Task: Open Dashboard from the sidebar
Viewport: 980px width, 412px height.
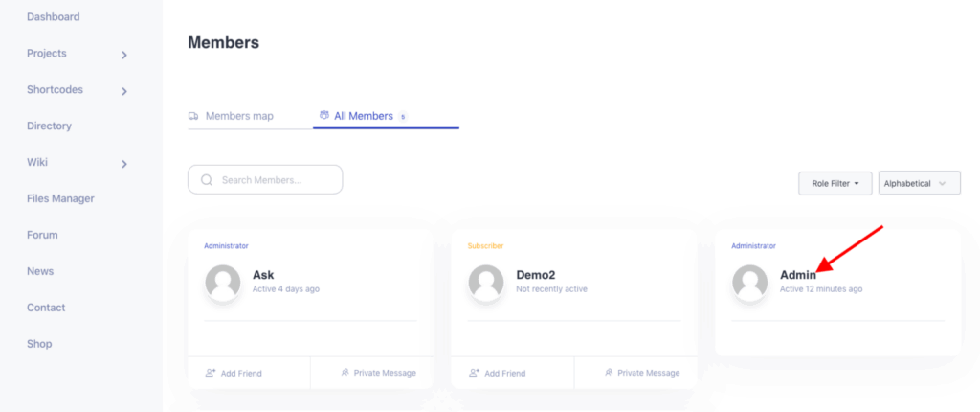Action: (x=54, y=17)
